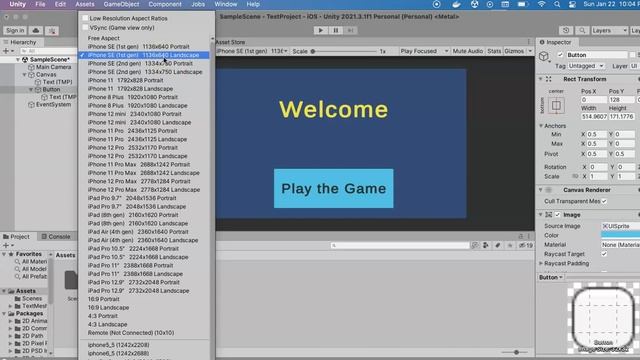The image size is (640, 360).
Task: Click the version control icon next to cloud
Action: tap(51, 31)
